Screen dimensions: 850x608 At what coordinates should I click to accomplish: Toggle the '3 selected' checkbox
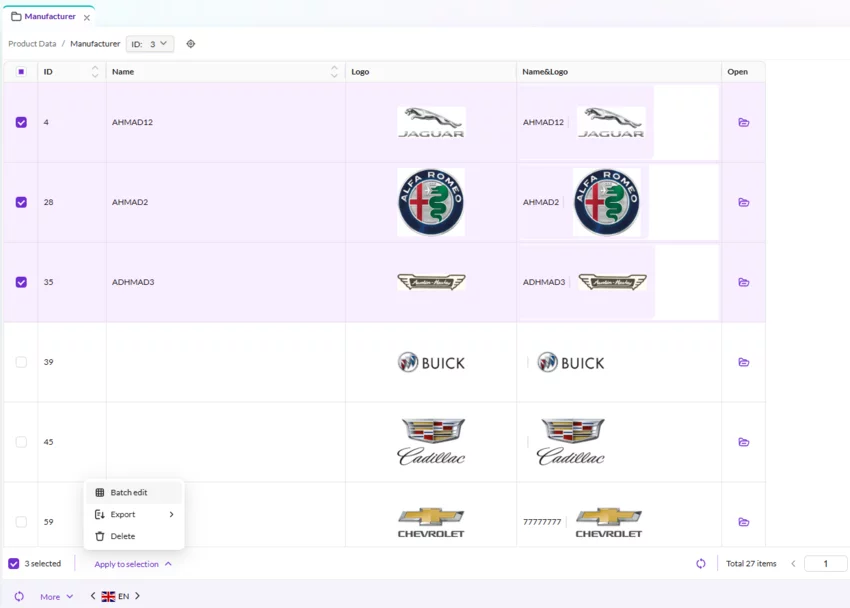coord(14,564)
